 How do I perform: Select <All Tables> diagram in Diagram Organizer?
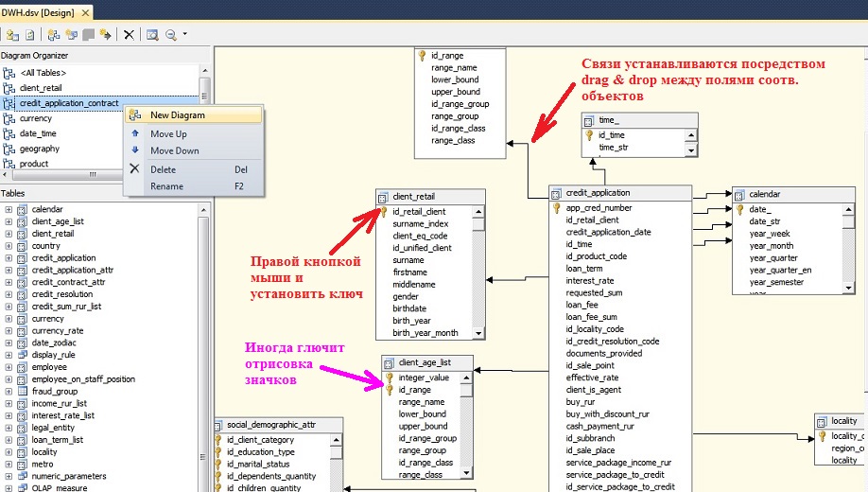click(x=43, y=73)
